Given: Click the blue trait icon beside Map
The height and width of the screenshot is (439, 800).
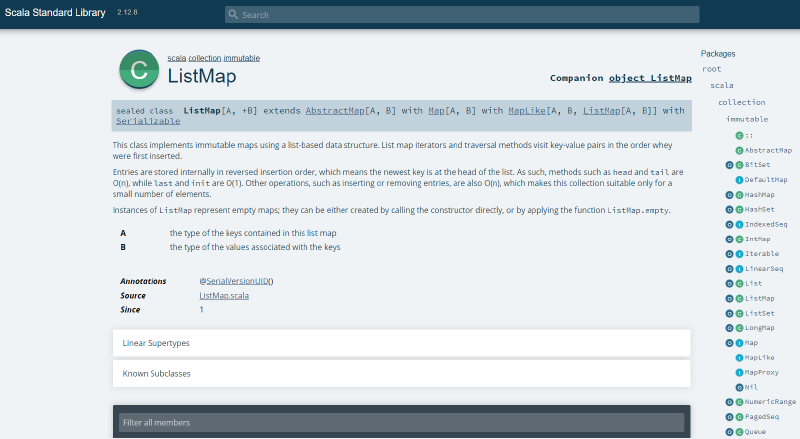Looking at the screenshot, I should pos(739,343).
